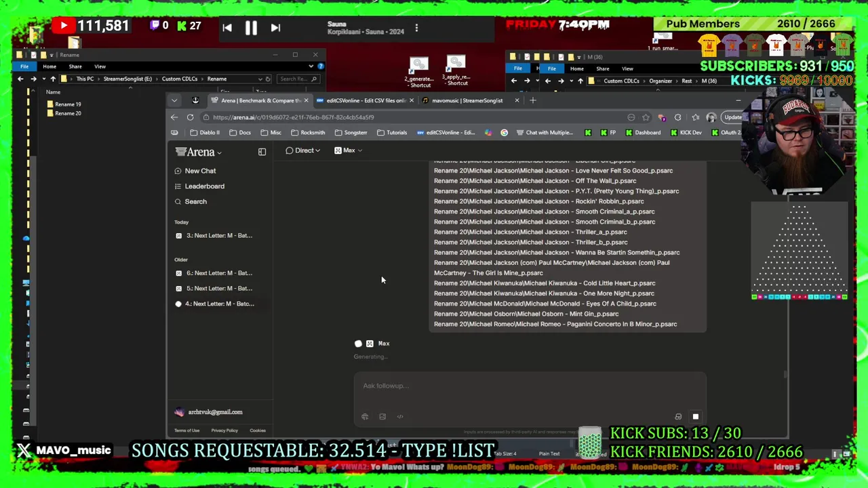Image resolution: width=868 pixels, height=488 pixels.
Task: Click explorer help question mark icon
Action: coord(320,66)
